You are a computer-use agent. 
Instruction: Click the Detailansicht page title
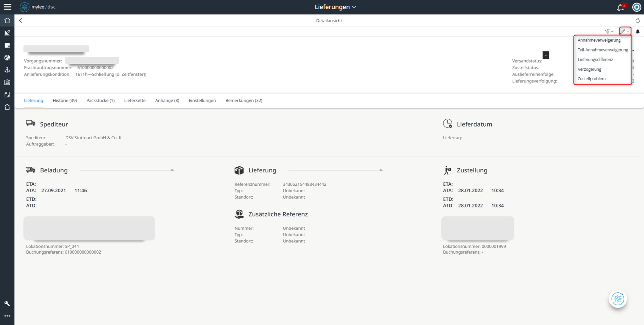point(329,21)
